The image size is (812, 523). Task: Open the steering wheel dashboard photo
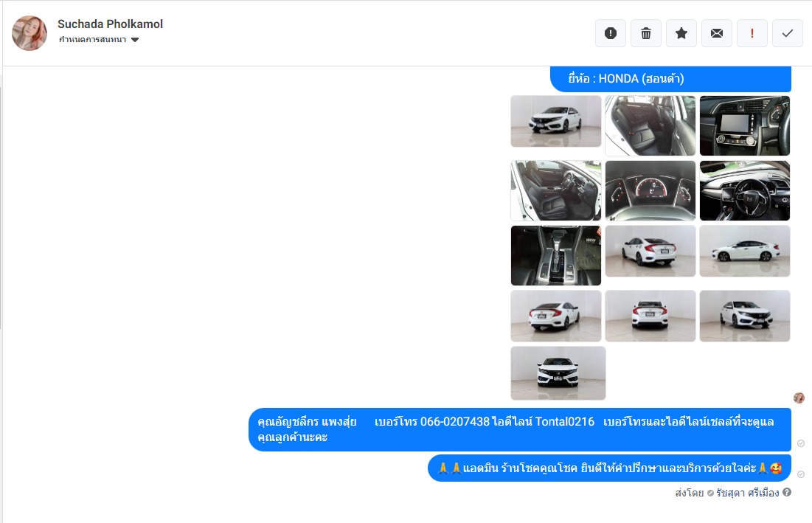(x=745, y=190)
